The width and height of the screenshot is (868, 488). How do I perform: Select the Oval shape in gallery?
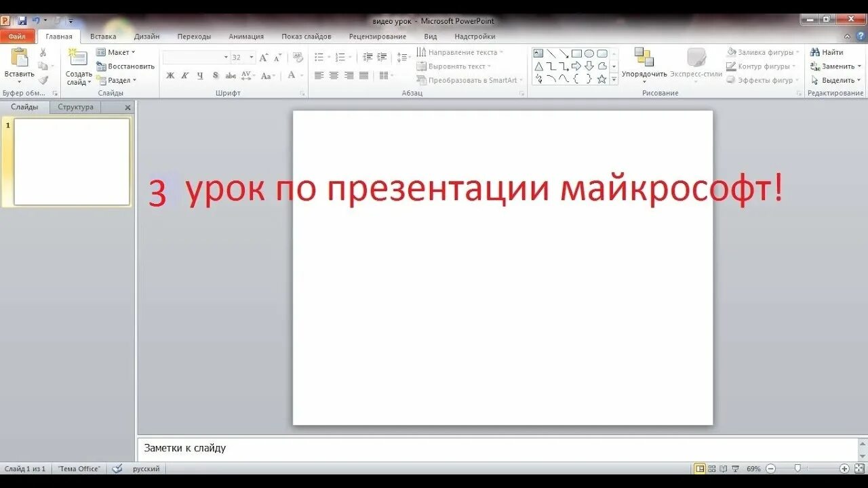589,54
